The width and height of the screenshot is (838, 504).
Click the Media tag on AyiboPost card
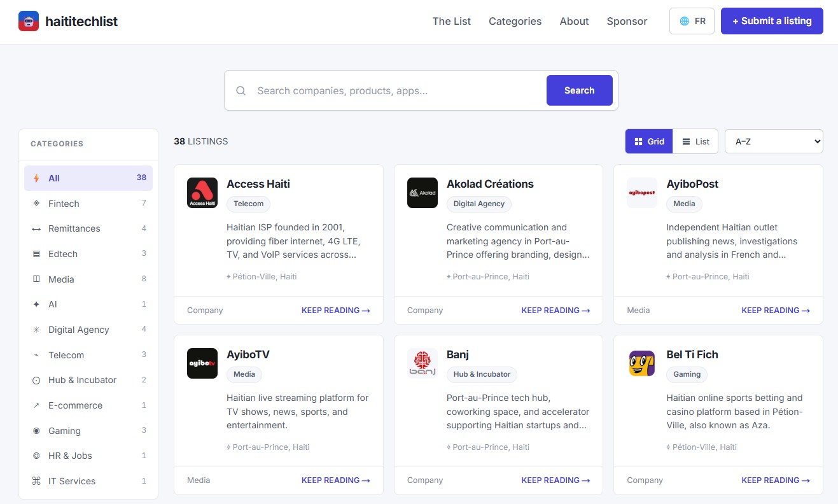click(684, 204)
